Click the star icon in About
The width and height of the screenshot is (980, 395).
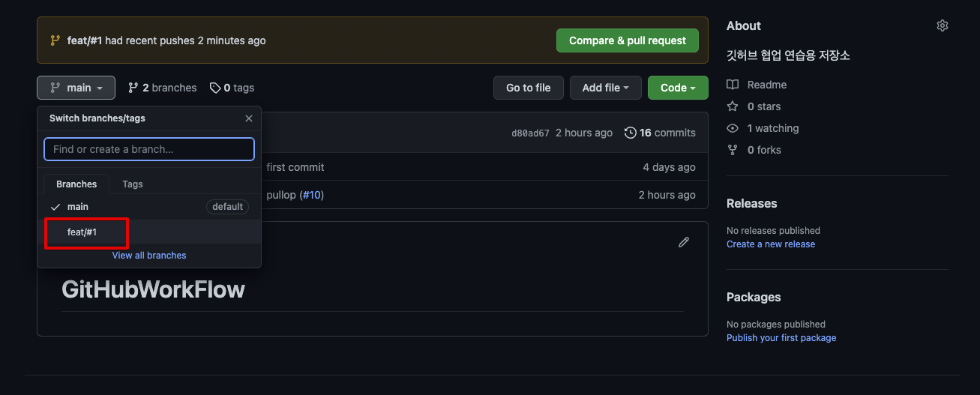[733, 106]
